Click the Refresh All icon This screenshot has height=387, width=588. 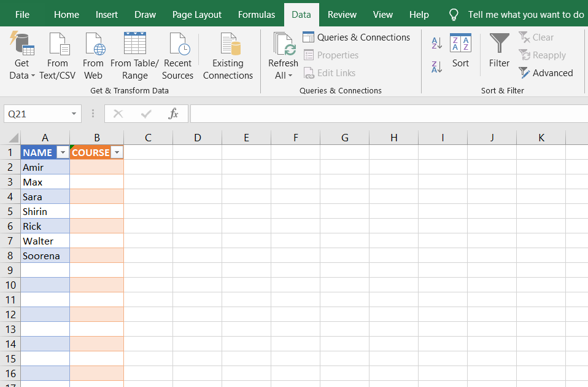point(284,44)
